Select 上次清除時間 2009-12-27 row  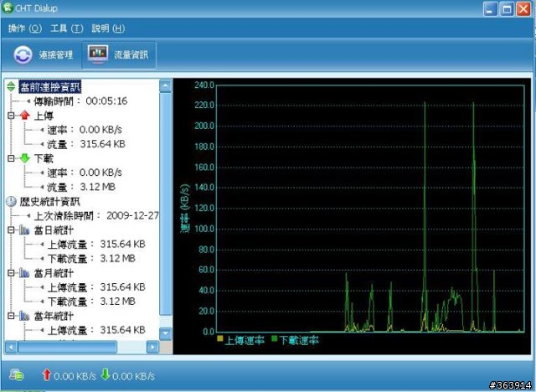tap(96, 215)
